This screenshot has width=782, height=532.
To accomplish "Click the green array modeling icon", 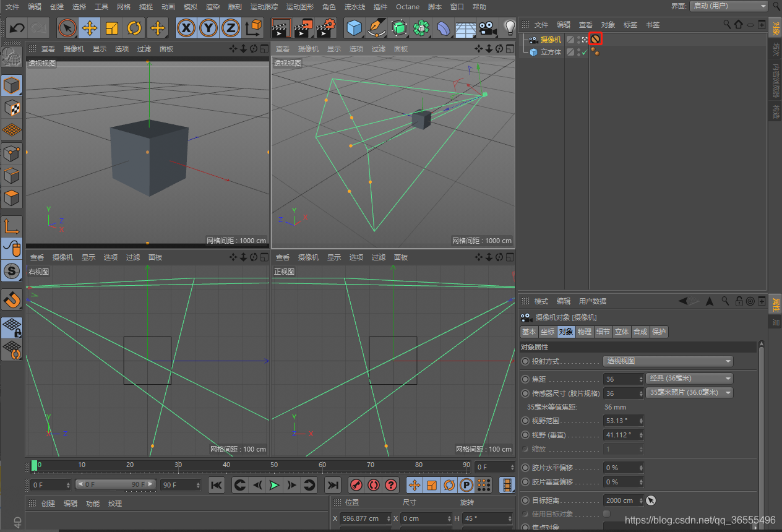I will (x=421, y=28).
